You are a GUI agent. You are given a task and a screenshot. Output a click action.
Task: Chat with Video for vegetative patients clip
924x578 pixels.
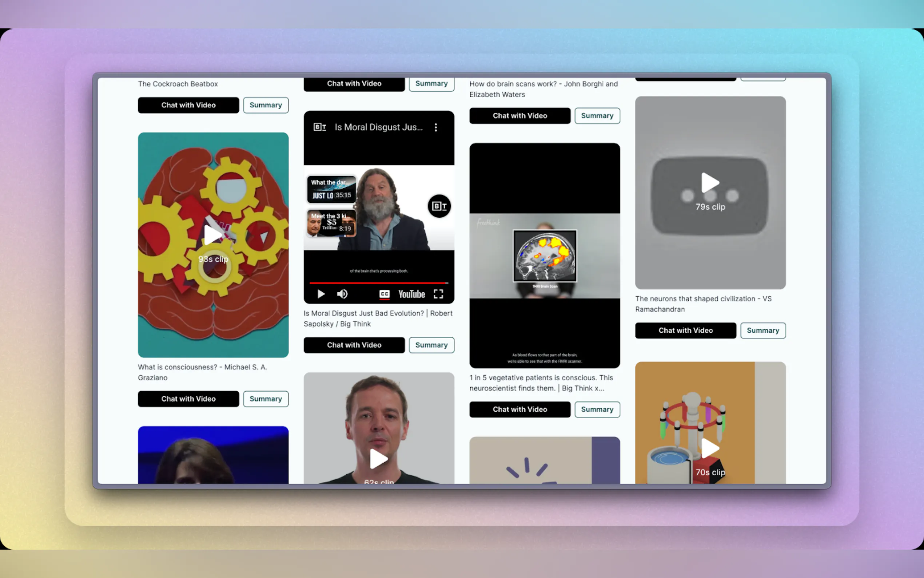click(519, 409)
